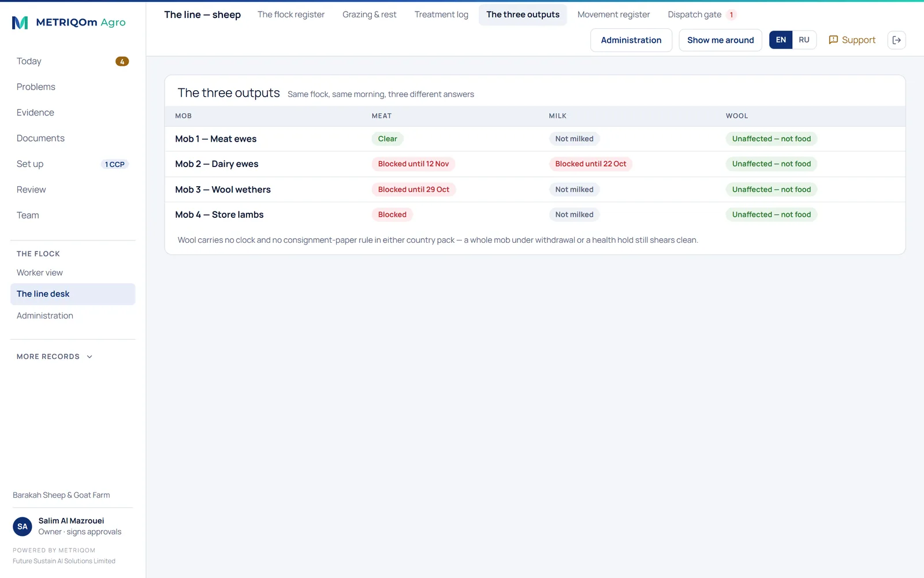Start the Show me around tour

pyautogui.click(x=720, y=40)
